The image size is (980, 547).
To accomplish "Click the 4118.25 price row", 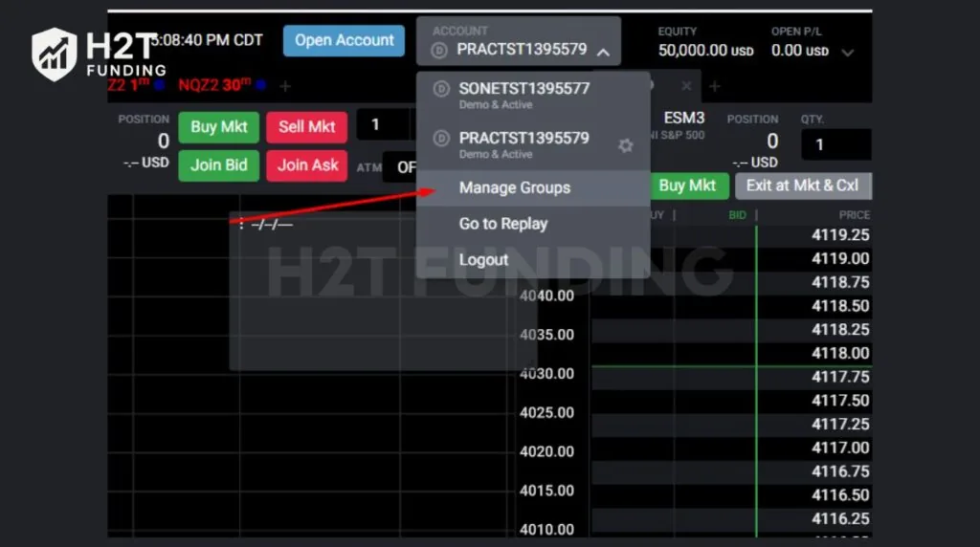I will pyautogui.click(x=731, y=330).
